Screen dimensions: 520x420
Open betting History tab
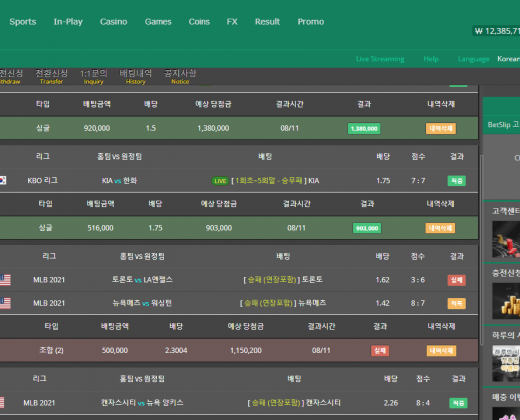coord(136,77)
